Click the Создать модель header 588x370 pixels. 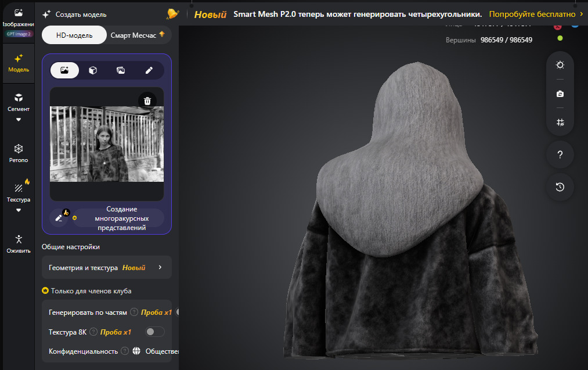81,15
